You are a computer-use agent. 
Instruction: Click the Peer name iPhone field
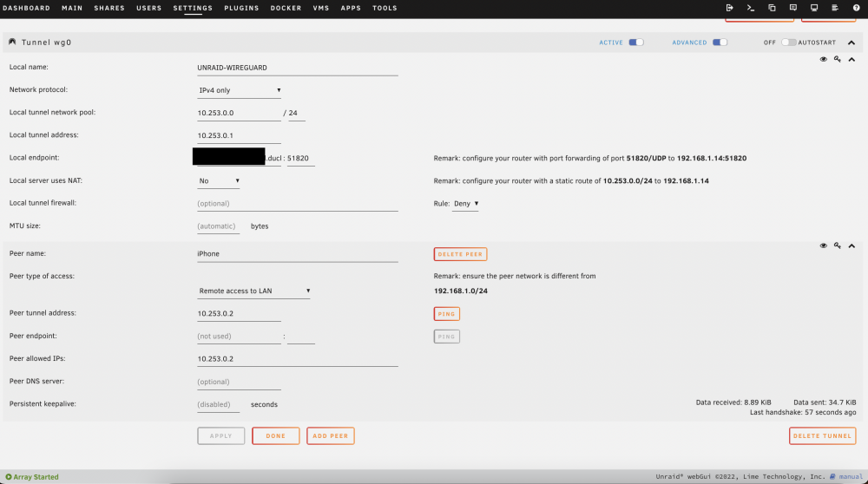tap(297, 254)
